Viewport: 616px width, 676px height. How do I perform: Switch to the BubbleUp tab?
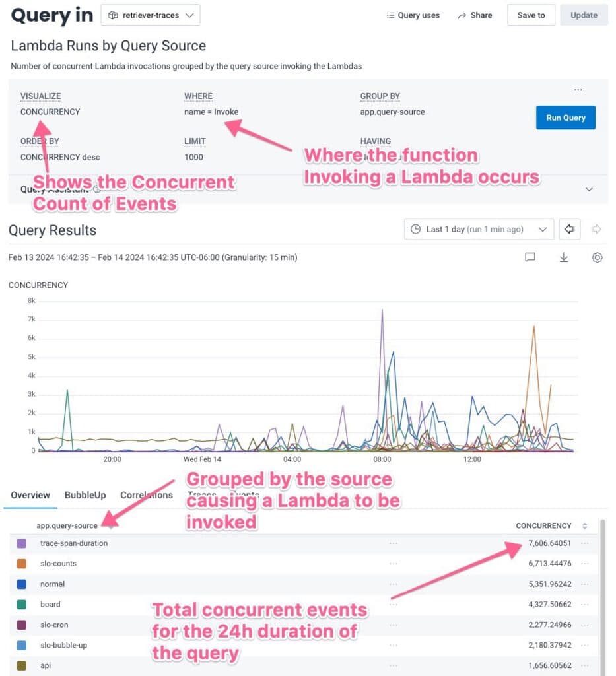85,495
